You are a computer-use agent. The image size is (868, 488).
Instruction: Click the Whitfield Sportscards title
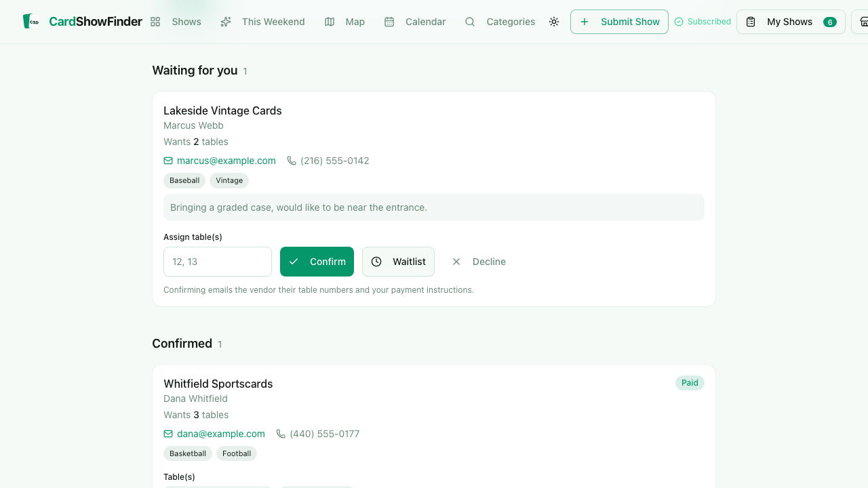(218, 384)
